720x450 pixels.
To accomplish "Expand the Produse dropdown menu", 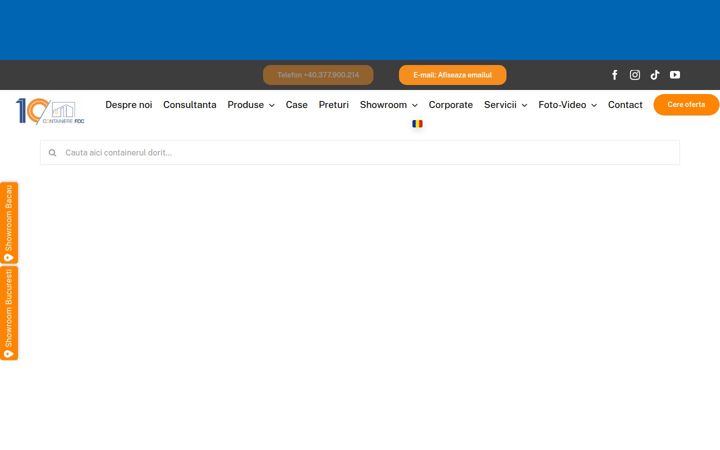I will click(251, 105).
